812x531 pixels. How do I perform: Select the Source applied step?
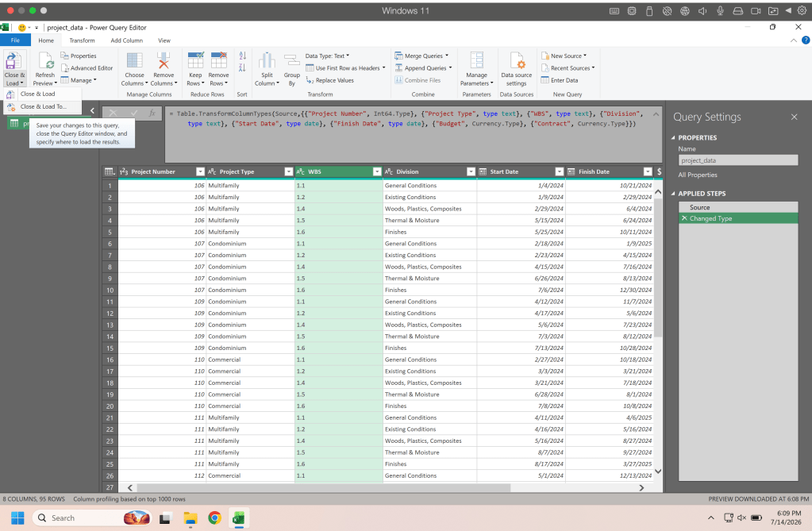(x=738, y=207)
